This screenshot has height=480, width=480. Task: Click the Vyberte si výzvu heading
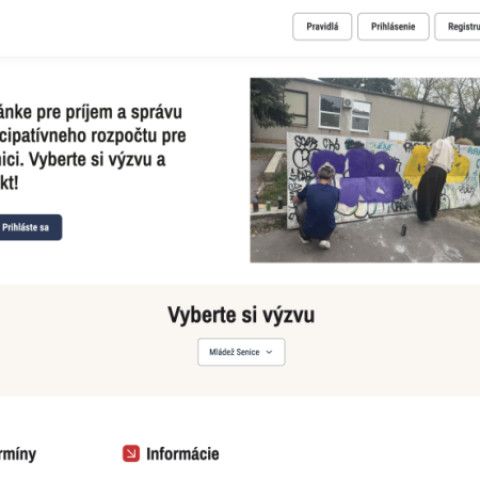(x=241, y=315)
